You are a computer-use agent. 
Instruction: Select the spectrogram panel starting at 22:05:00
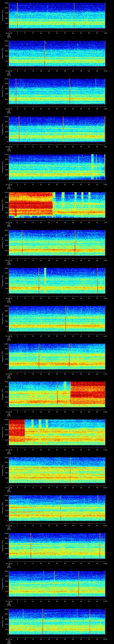point(57,167)
